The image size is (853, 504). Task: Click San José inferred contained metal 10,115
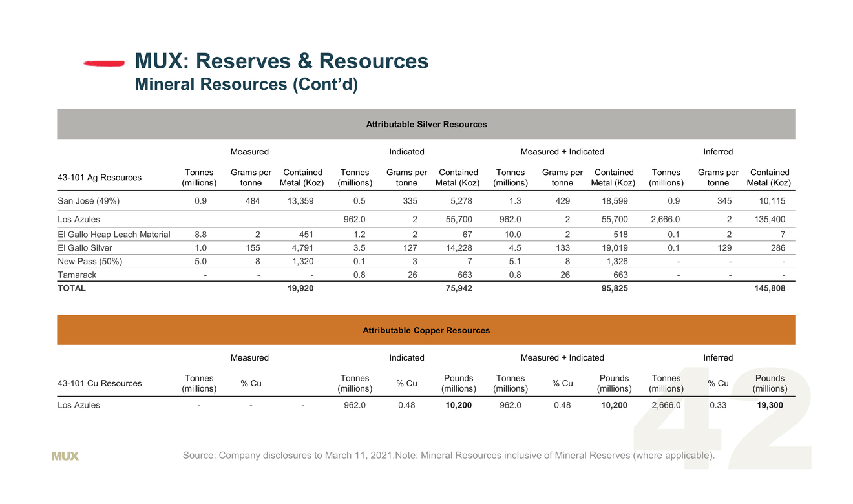[772, 201]
